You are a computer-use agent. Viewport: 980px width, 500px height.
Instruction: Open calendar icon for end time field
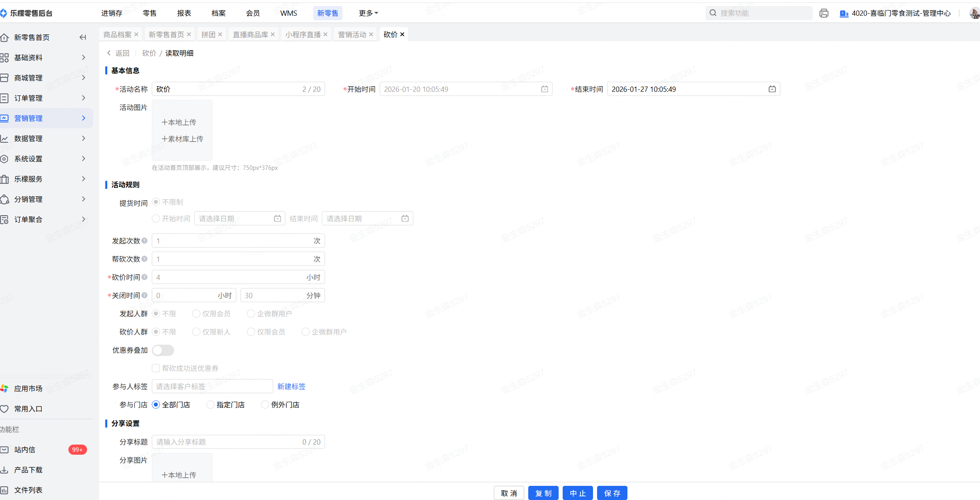tap(772, 89)
